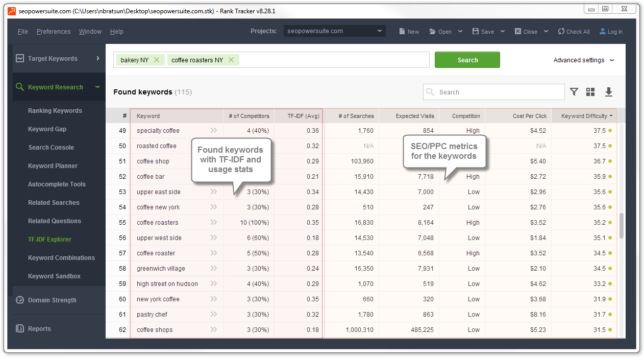Click the double arrow beside 'greenwich village'

(x=213, y=268)
